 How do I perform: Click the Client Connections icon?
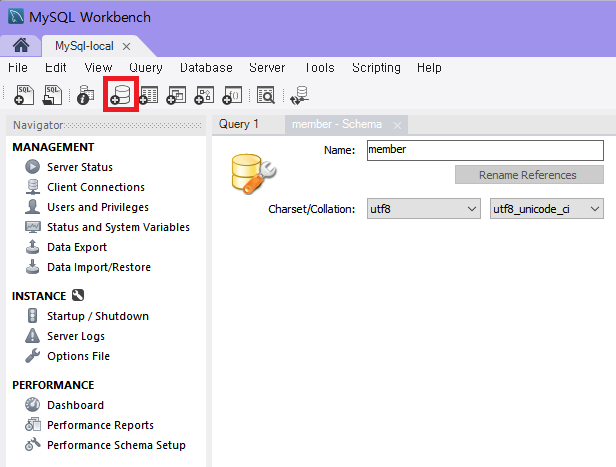pyautogui.click(x=33, y=187)
